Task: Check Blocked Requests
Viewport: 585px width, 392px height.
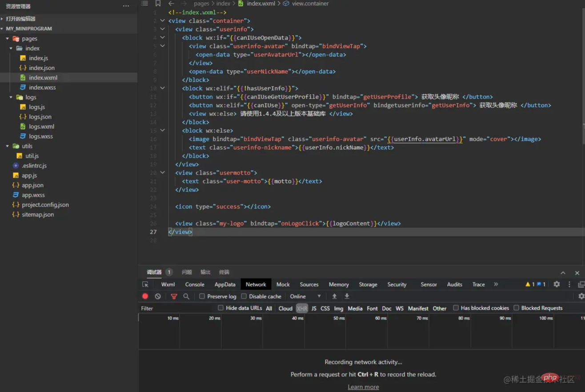Action: click(x=516, y=308)
